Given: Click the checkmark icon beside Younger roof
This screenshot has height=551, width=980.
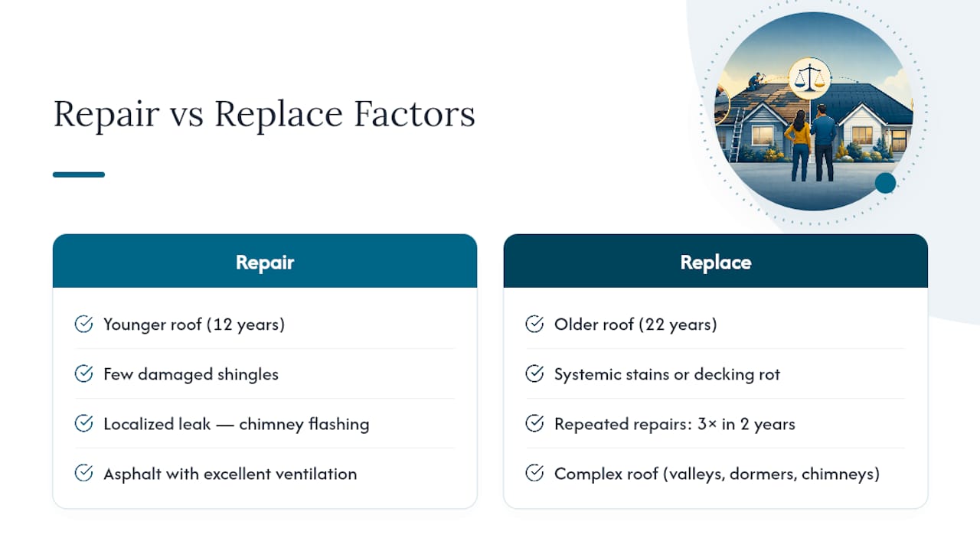Looking at the screenshot, I should tap(83, 324).
